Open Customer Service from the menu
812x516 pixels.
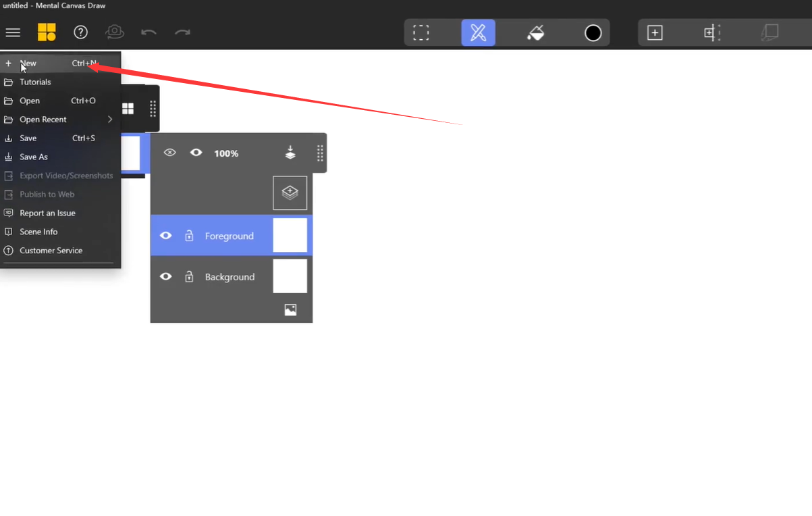[61, 251]
